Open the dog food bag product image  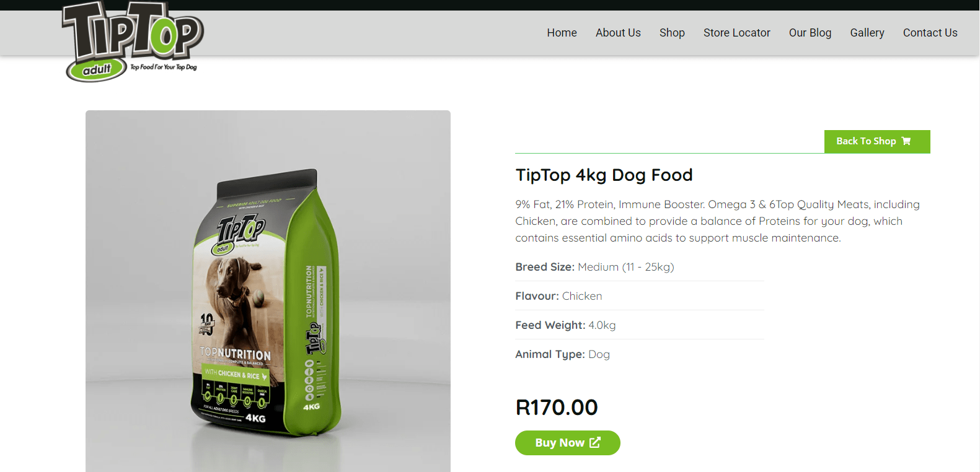pyautogui.click(x=268, y=291)
